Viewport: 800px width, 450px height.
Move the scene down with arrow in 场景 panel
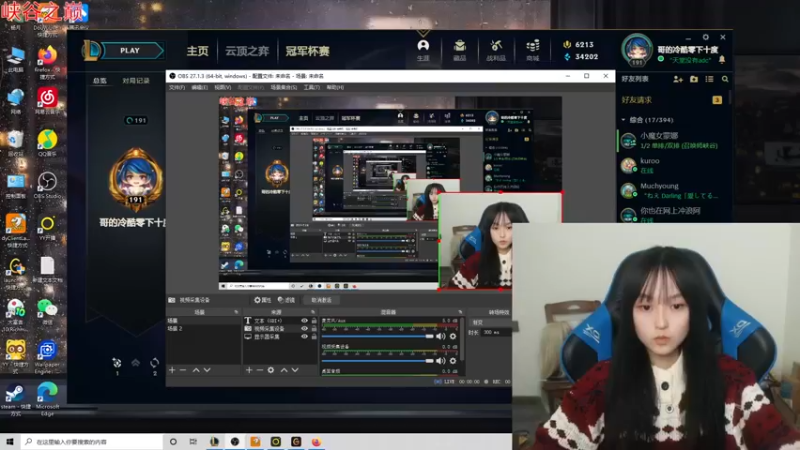[207, 370]
